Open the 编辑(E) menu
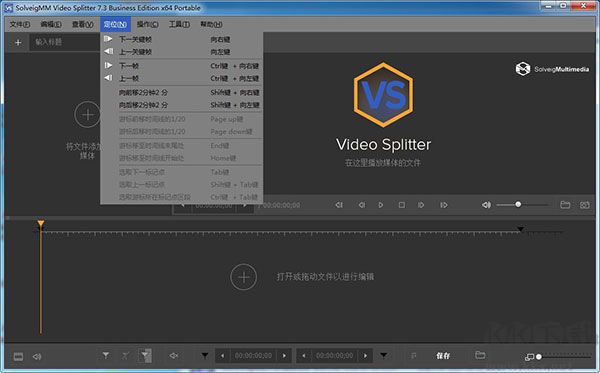The width and height of the screenshot is (600, 373). (x=51, y=24)
